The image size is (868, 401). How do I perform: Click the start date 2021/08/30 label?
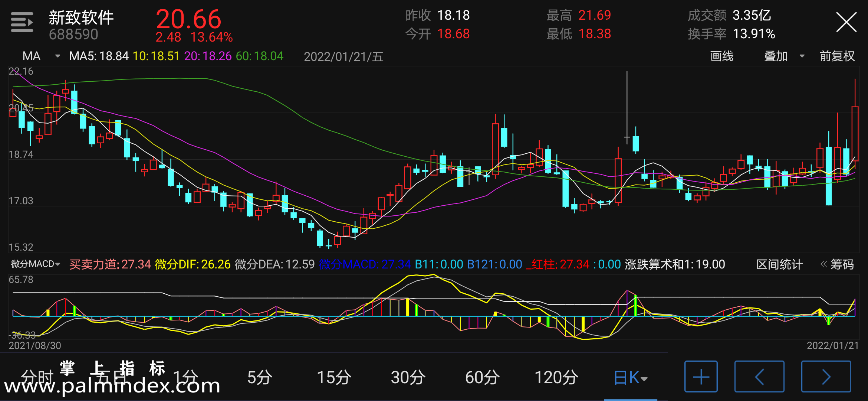click(35, 346)
